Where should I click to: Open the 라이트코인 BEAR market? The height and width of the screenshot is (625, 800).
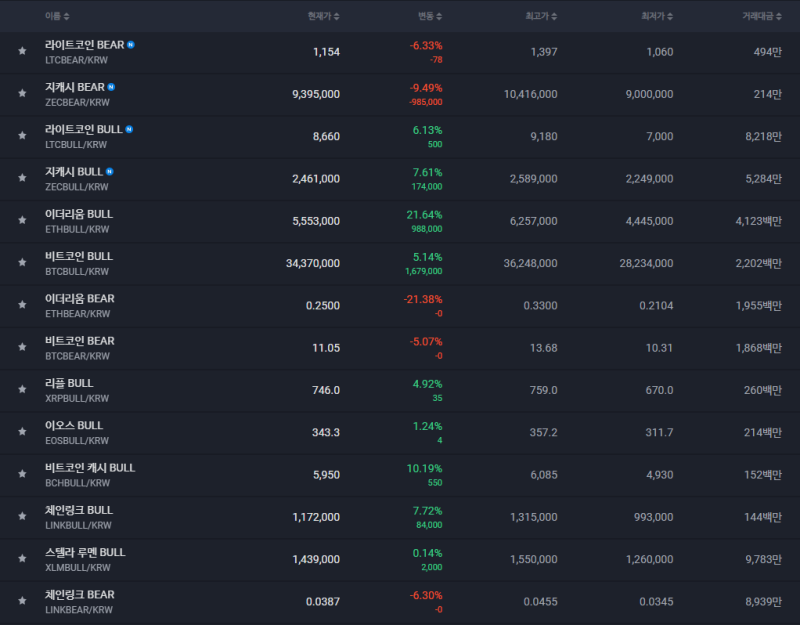tap(85, 45)
